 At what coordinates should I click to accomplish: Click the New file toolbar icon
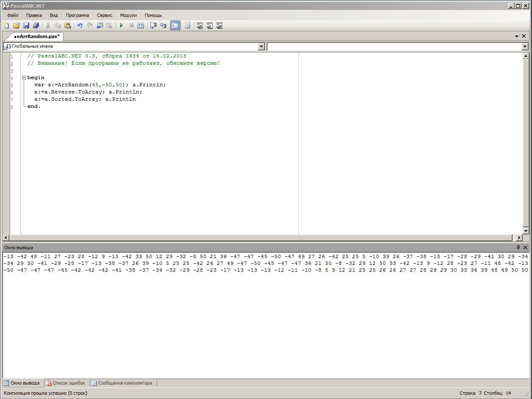tap(6, 26)
